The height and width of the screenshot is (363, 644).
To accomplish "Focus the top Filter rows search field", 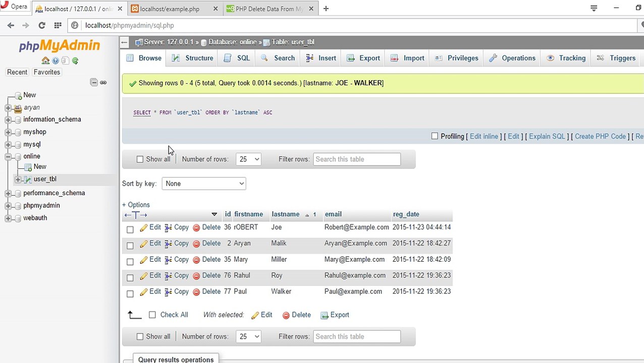I will pos(357,159).
